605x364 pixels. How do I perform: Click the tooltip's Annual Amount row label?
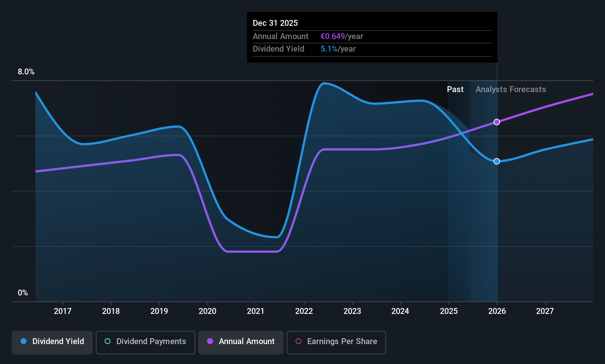(280, 36)
